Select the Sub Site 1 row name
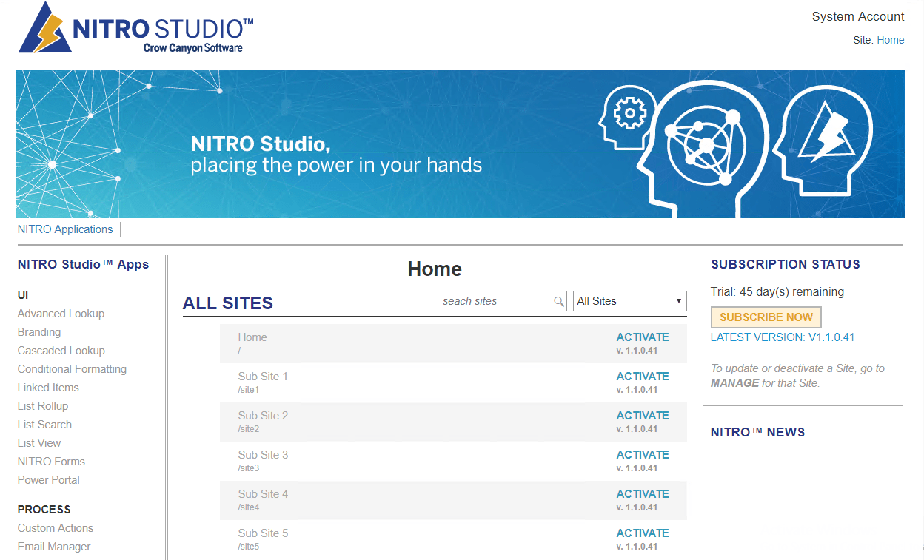The image size is (924, 560). coord(263,377)
